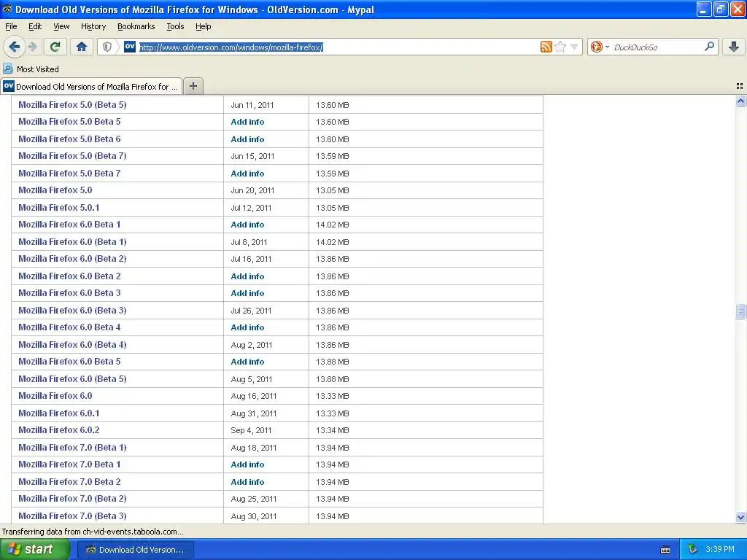Open Mozilla Firefox 5.0 Beta 6 link
This screenshot has height=560, width=747.
pyautogui.click(x=69, y=139)
